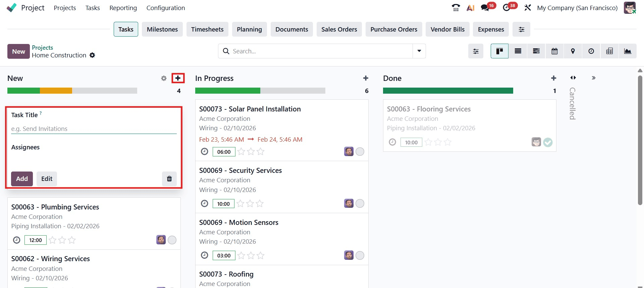Switch to Kanban view
The width and height of the screenshot is (644, 288).
point(499,51)
